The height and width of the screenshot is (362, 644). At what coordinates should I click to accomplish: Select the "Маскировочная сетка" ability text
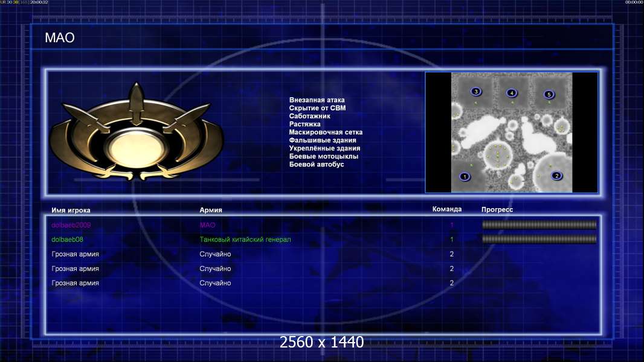tap(326, 132)
